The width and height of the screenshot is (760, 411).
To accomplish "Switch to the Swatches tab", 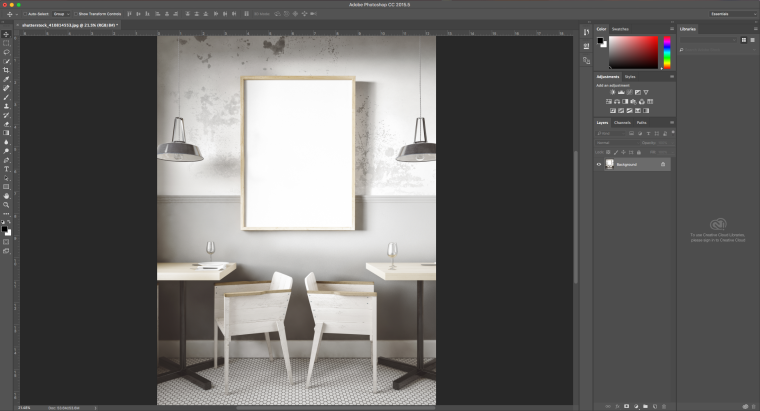I will 620,29.
